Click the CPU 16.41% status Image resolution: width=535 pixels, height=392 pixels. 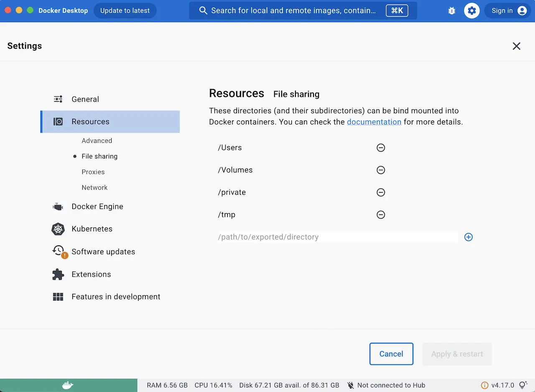[x=214, y=385]
